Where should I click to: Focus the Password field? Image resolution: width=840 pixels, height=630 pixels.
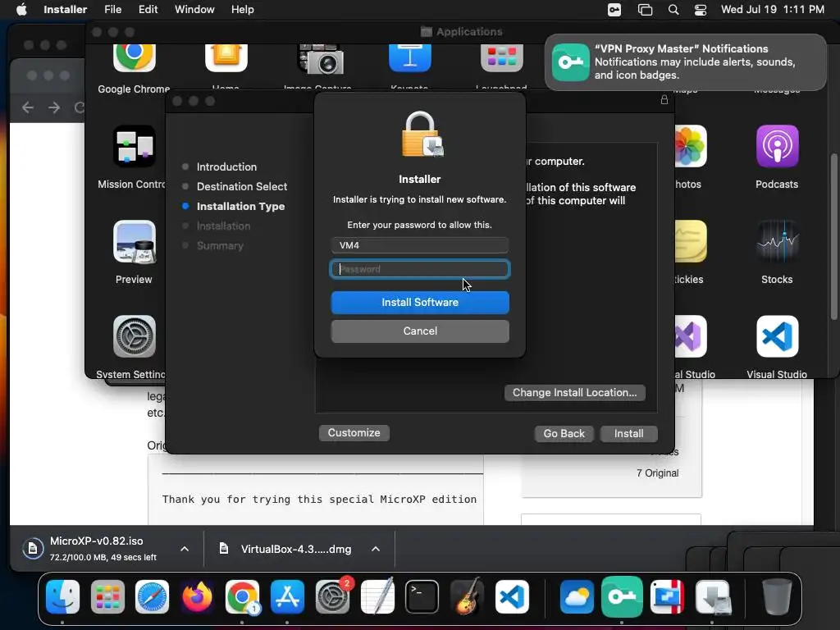[420, 269]
